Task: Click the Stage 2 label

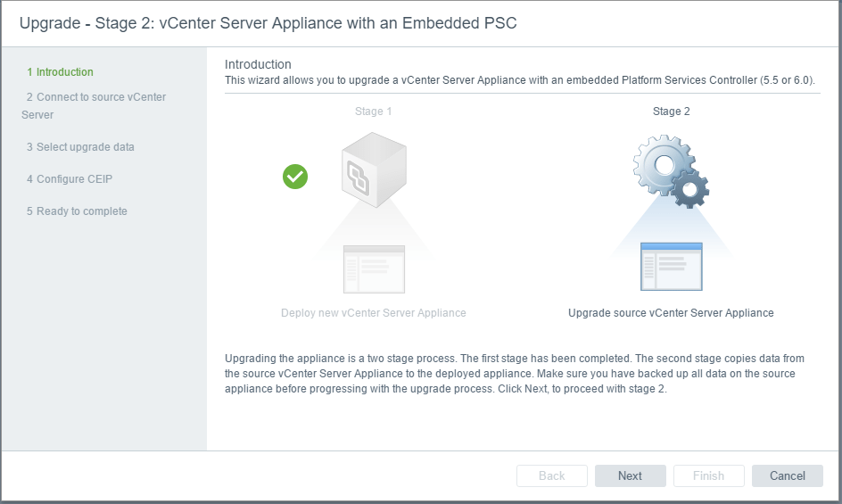Action: tap(671, 112)
